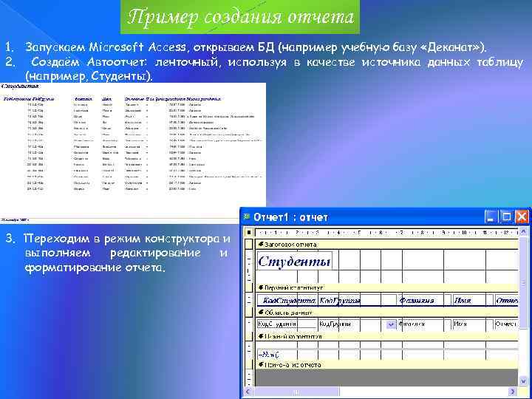Viewport: 532px width, 399px height.
Task: Select the Верхний колонтитул section bar
Action: pos(386,287)
